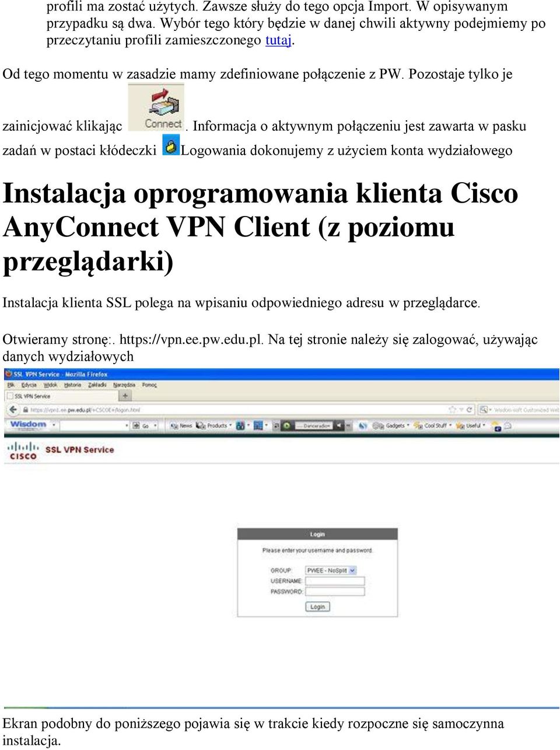Image resolution: width=560 pixels, height=750 pixels.
Task: Mute radio with the speaker icon
Action: [x=339, y=426]
